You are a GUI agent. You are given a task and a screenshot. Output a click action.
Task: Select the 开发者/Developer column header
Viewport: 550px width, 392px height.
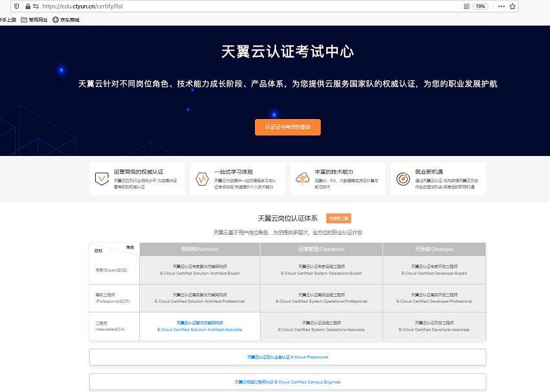coord(434,249)
